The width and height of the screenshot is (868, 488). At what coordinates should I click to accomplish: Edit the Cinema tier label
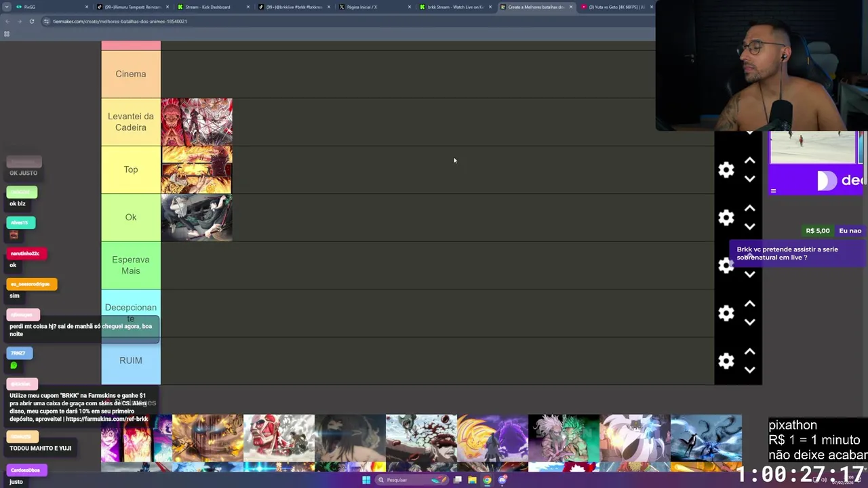click(x=131, y=74)
